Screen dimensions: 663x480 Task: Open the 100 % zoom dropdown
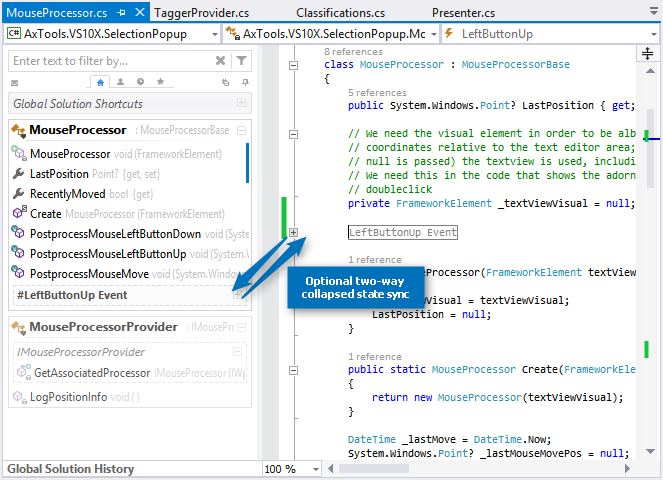[315, 469]
